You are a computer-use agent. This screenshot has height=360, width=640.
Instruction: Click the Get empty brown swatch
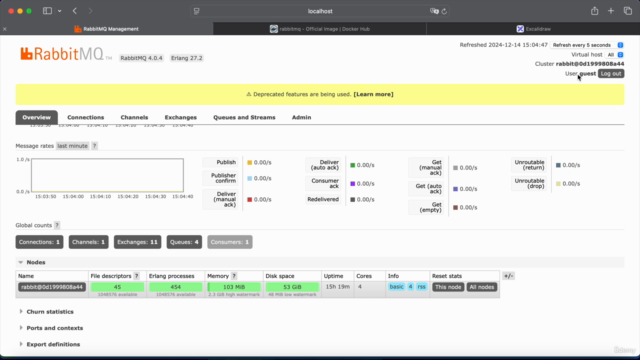[x=456, y=207]
